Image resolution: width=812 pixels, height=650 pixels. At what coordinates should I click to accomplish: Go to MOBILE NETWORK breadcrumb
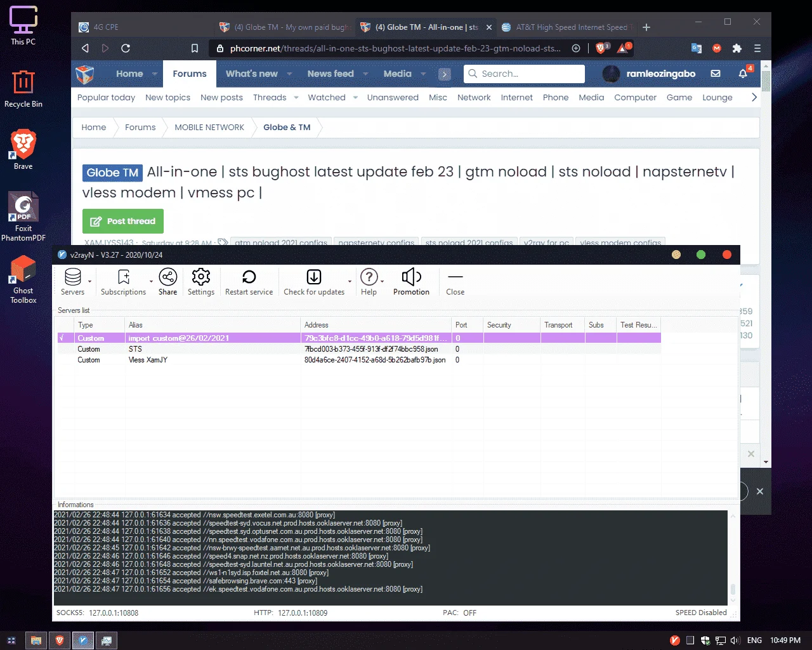pyautogui.click(x=209, y=127)
